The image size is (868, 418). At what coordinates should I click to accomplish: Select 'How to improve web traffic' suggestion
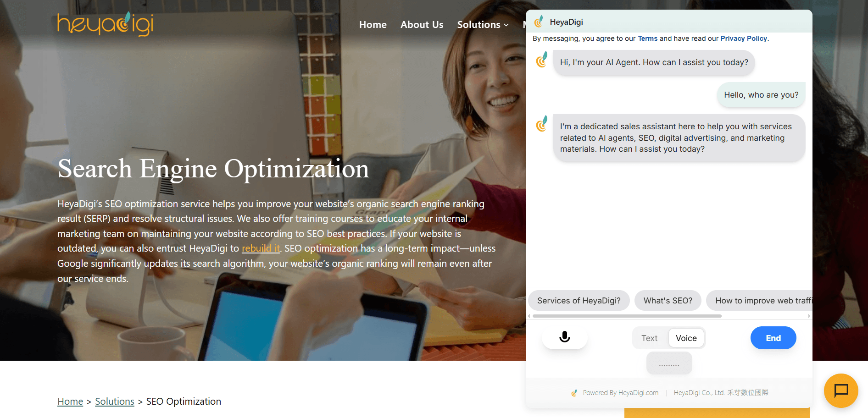[759, 301]
